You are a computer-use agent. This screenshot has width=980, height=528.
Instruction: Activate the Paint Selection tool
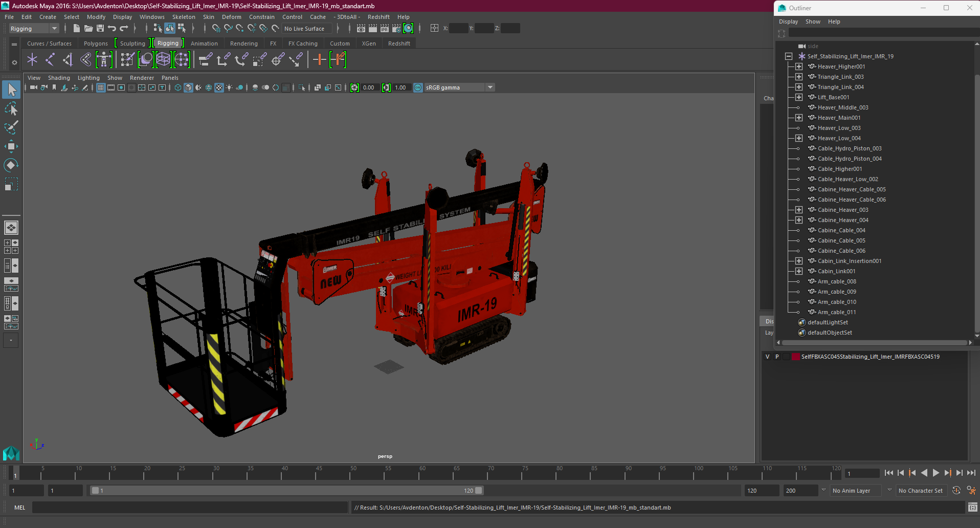(11, 127)
